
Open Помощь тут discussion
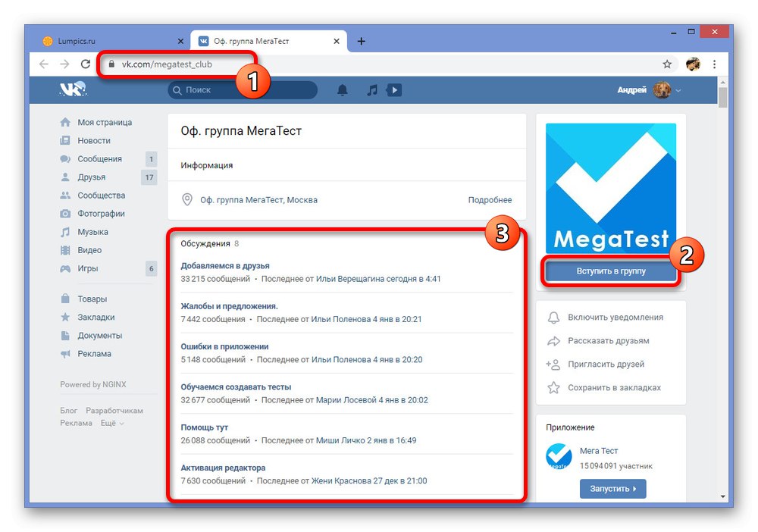(205, 427)
